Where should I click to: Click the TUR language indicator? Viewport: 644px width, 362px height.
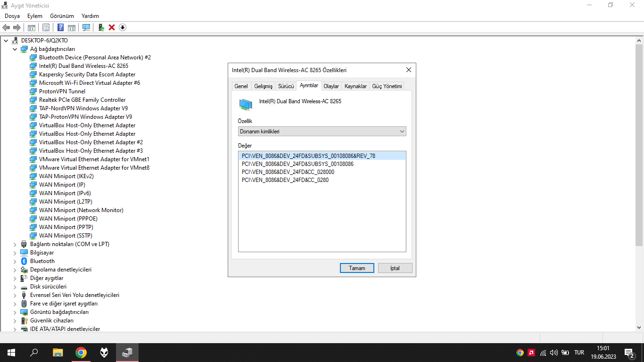click(x=579, y=353)
